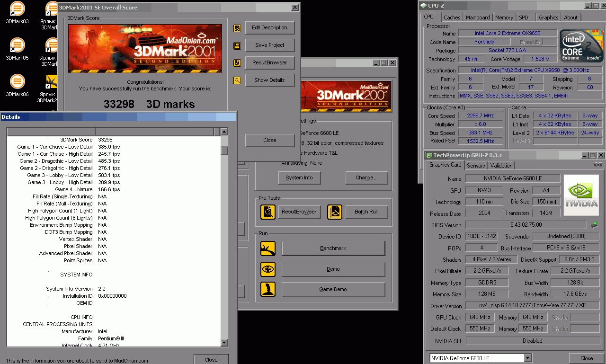Click the Pro Tools ResultBrowser magnifier icon
This screenshot has width=606, height=364.
(268, 212)
